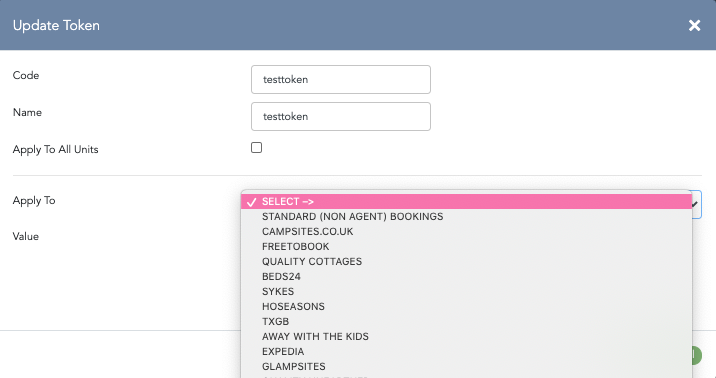Choose STANDARD (NON AGENT) BOOKINGS option

(x=467, y=216)
